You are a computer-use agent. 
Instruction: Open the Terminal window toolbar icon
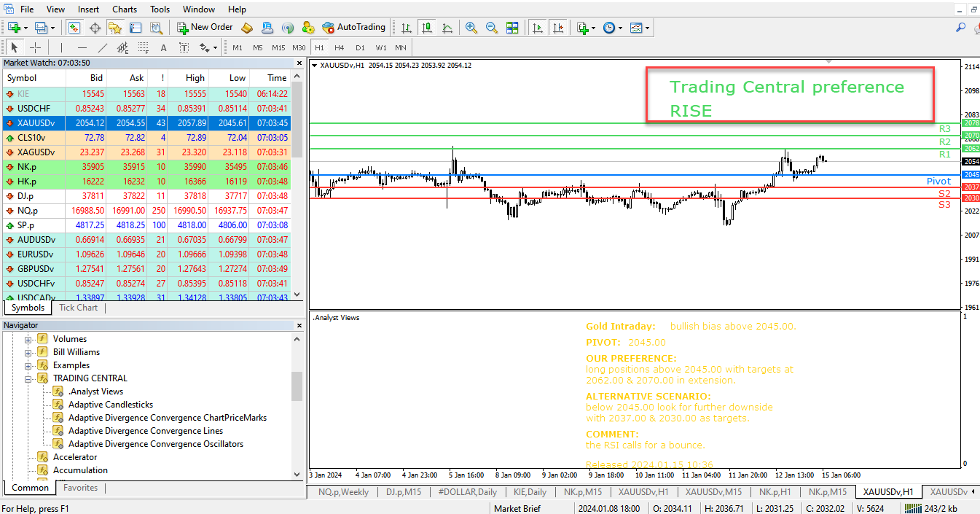coord(136,28)
